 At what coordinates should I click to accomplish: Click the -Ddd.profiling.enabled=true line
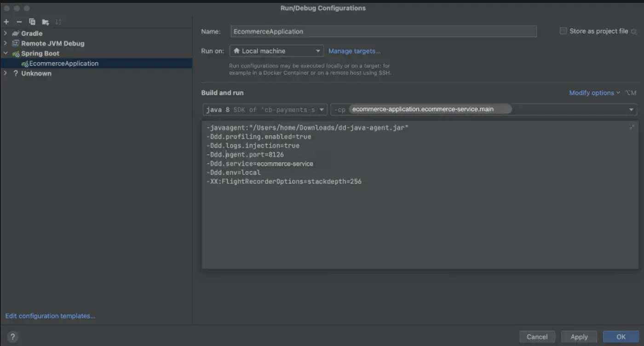point(259,136)
